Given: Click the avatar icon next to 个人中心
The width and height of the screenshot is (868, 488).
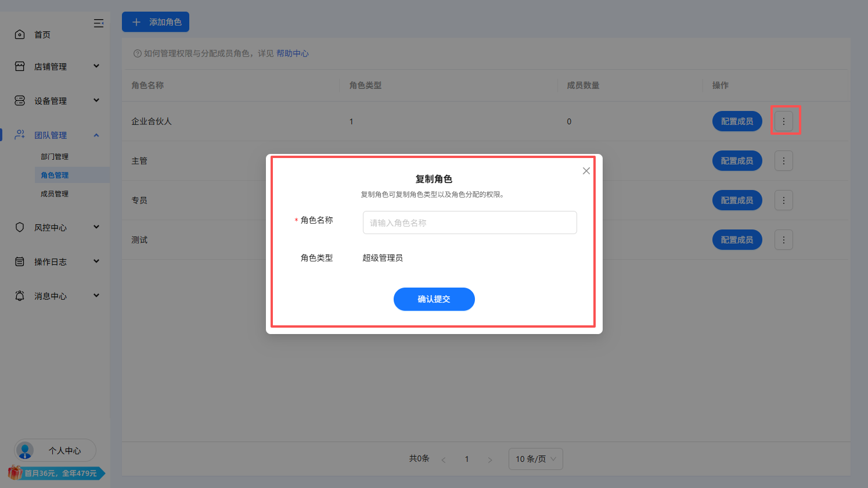Looking at the screenshot, I should tap(24, 450).
